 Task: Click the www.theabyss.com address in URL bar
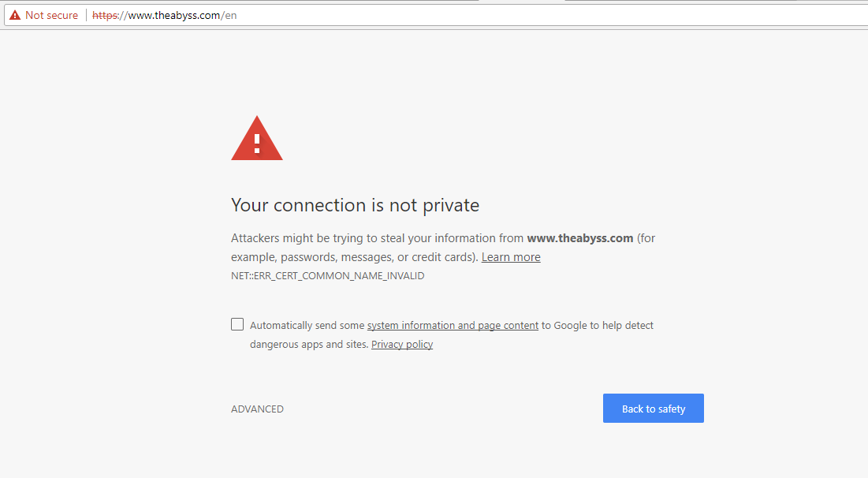[173, 16]
